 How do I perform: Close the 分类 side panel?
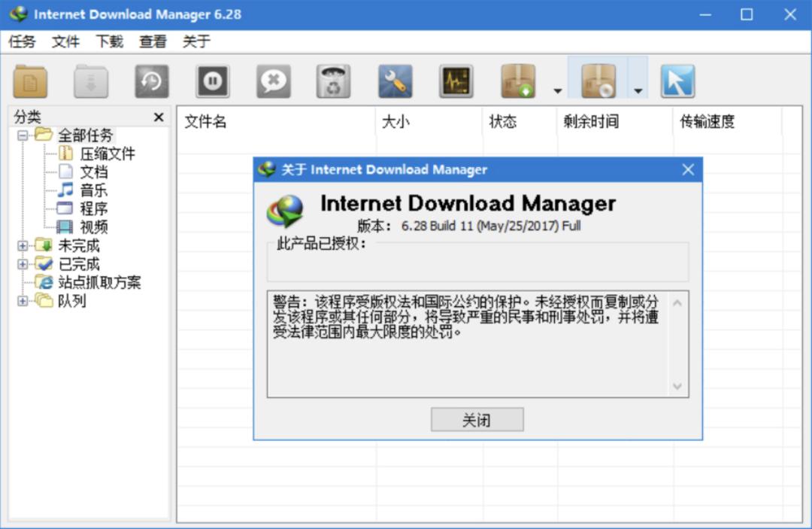click(x=159, y=117)
